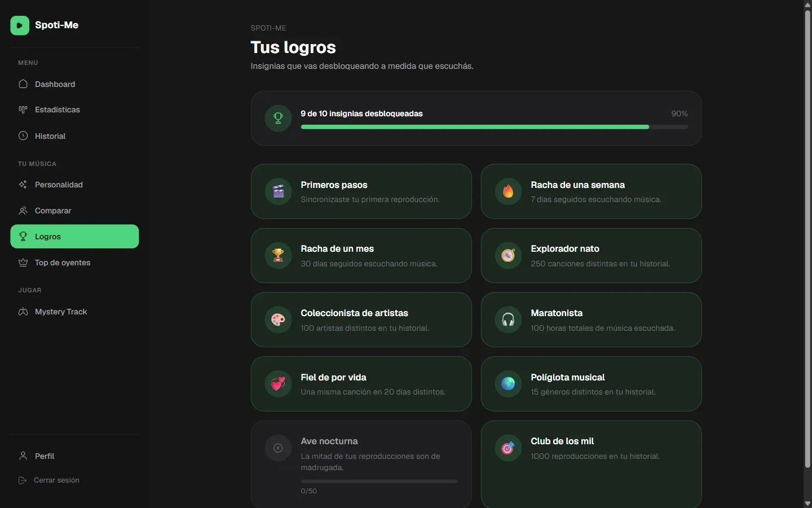The image size is (812, 508).
Task: Click the Ave nocturna 0/50 progress bar
Action: coord(379,481)
